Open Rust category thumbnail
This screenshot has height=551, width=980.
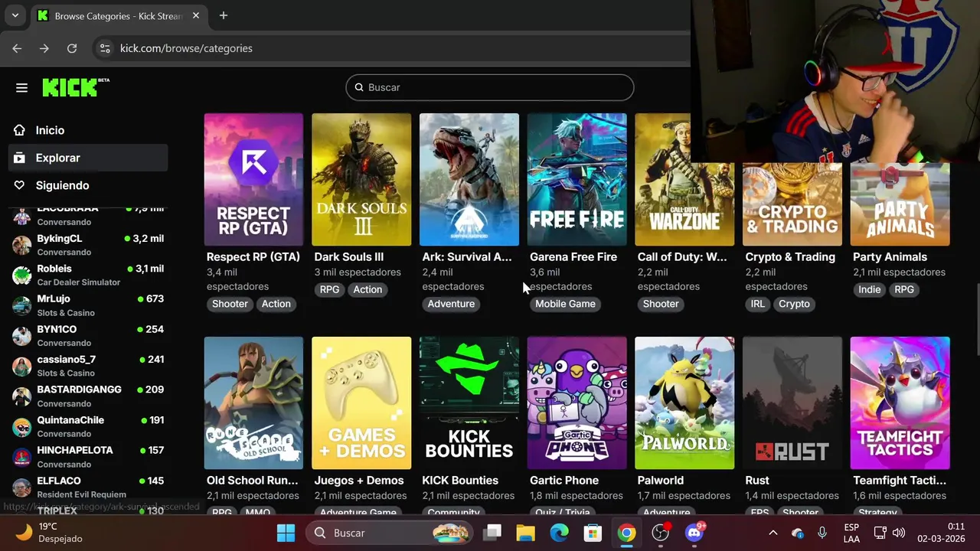click(x=792, y=403)
